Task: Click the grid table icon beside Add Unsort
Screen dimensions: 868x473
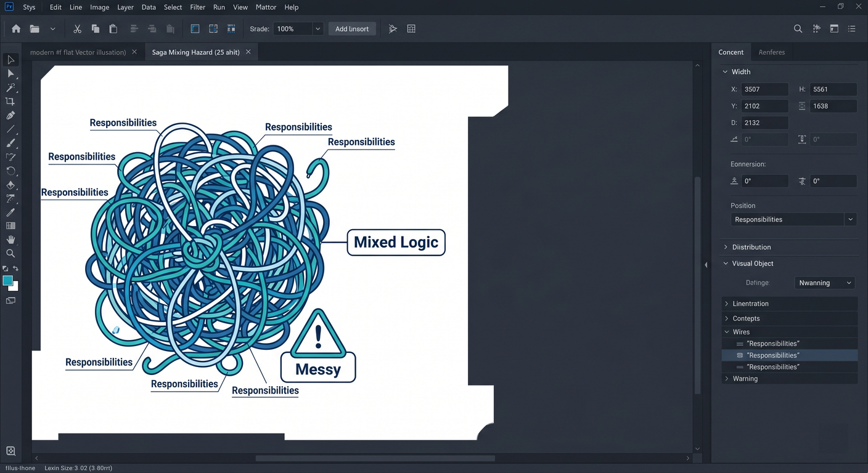Action: (x=411, y=29)
